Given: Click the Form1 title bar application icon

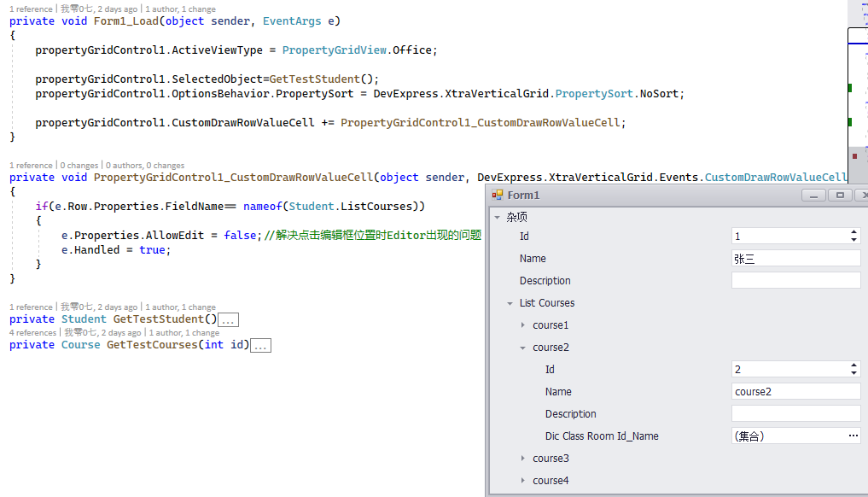Looking at the screenshot, I should pos(496,195).
